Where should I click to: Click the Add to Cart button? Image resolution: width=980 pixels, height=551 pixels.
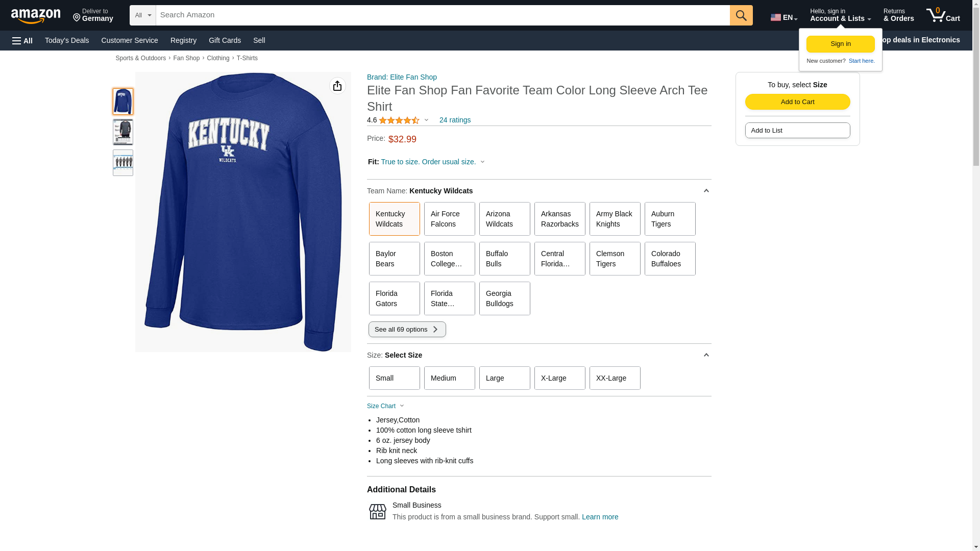(797, 102)
